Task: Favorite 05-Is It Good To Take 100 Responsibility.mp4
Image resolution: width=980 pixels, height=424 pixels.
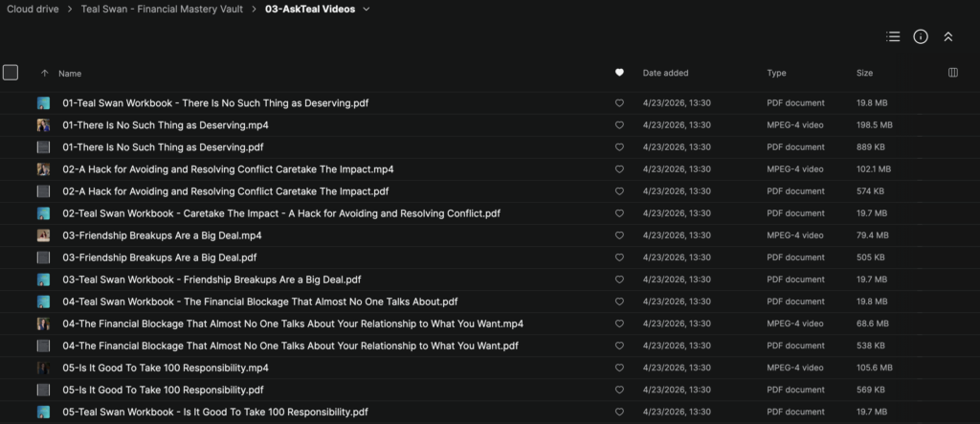Action: click(x=619, y=368)
